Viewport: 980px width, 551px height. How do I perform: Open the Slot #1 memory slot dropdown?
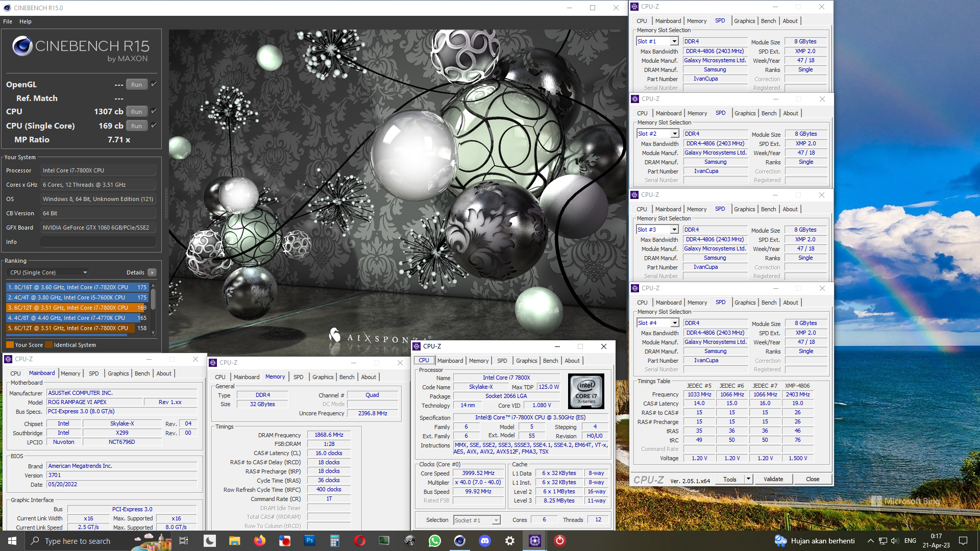coord(674,41)
